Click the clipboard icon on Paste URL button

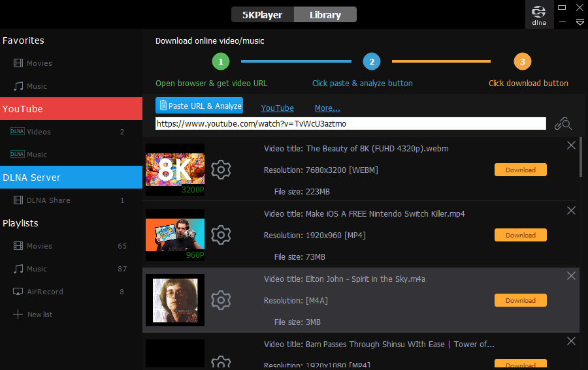pos(163,106)
